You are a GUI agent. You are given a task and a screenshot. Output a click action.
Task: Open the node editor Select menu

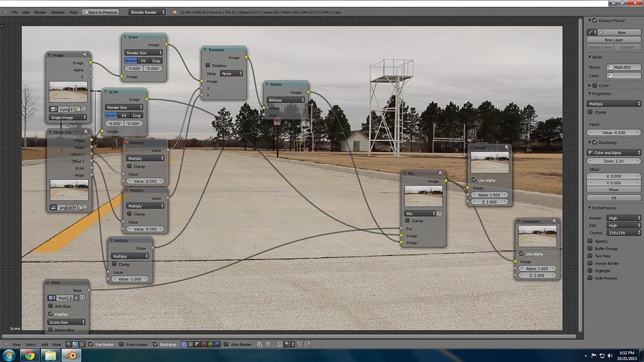(x=30, y=345)
